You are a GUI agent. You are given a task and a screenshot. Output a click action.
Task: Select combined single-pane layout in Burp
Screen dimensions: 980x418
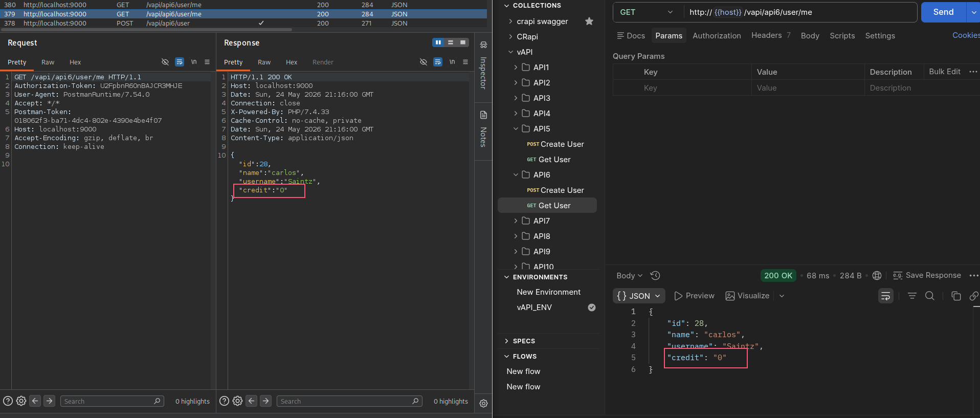pyautogui.click(x=463, y=42)
